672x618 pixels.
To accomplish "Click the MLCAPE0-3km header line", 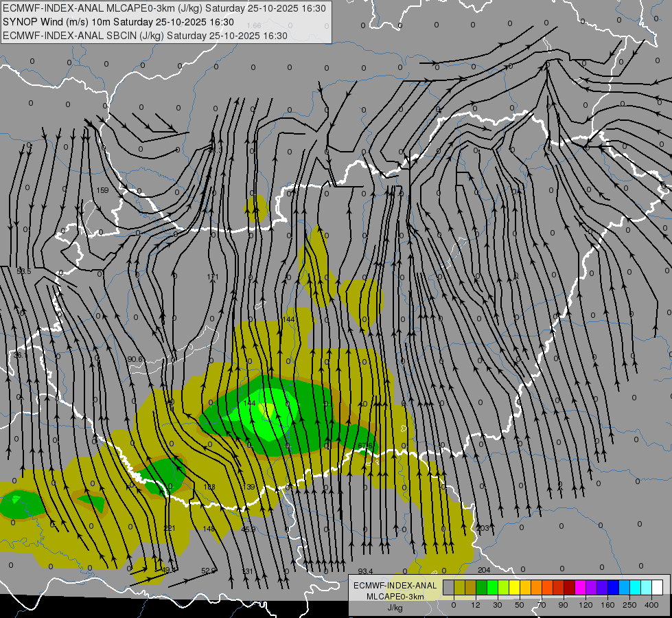I will click(x=165, y=8).
